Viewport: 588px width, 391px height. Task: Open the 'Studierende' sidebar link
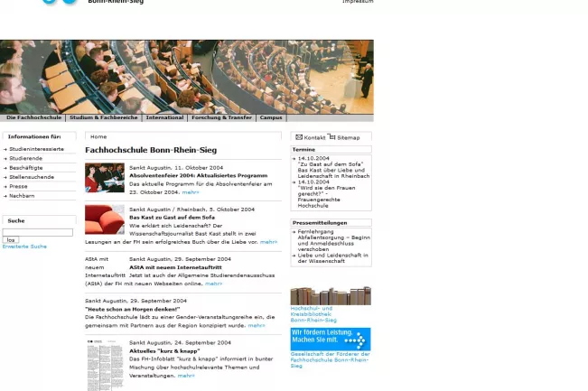coord(26,158)
